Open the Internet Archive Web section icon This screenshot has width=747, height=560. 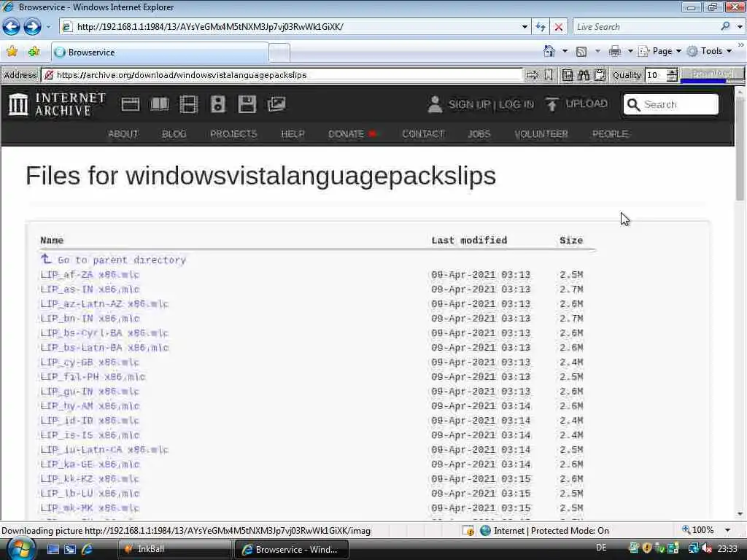tap(130, 104)
